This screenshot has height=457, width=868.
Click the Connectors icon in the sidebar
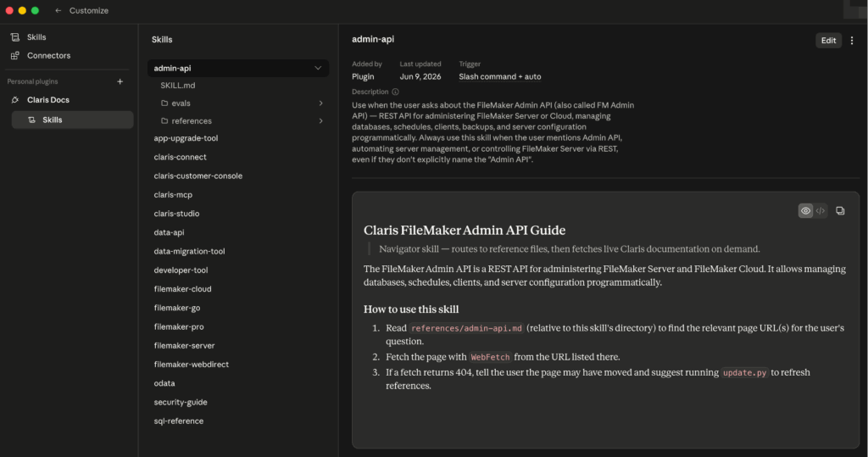15,55
